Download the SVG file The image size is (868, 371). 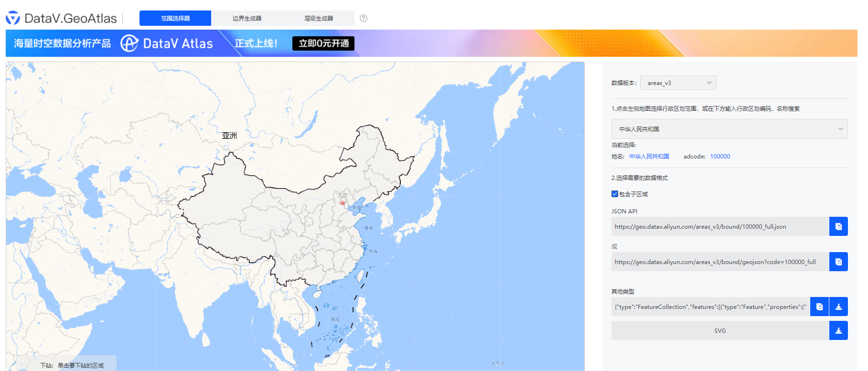pos(838,330)
